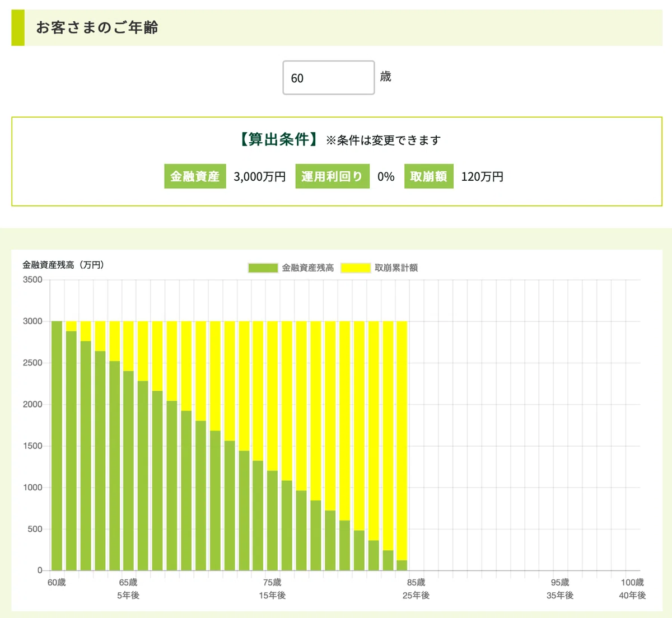672x618 pixels.
Task: Click the age input field showing 60
Action: click(328, 78)
